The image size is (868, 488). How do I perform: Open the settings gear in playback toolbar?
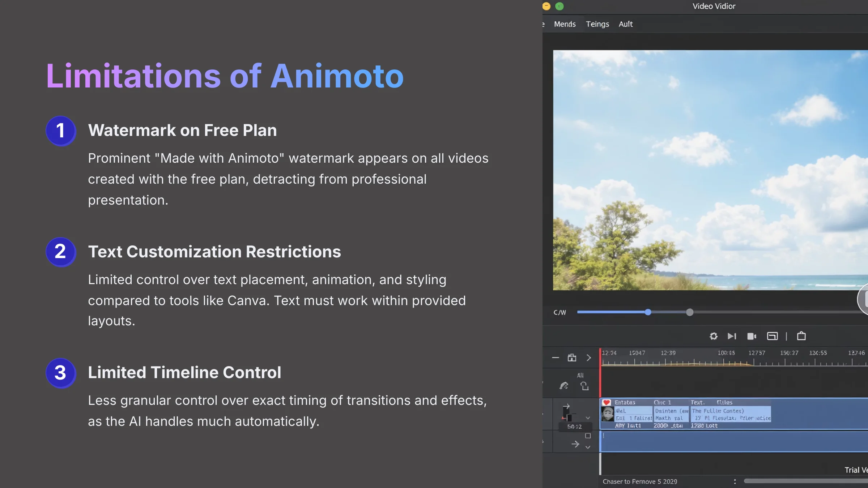coord(713,336)
